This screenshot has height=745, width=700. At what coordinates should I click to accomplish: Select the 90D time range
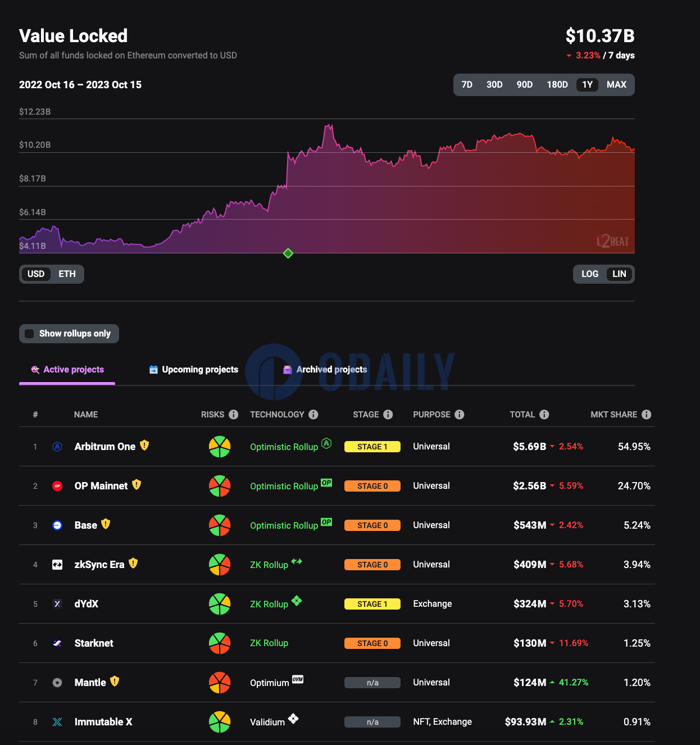pyautogui.click(x=525, y=85)
